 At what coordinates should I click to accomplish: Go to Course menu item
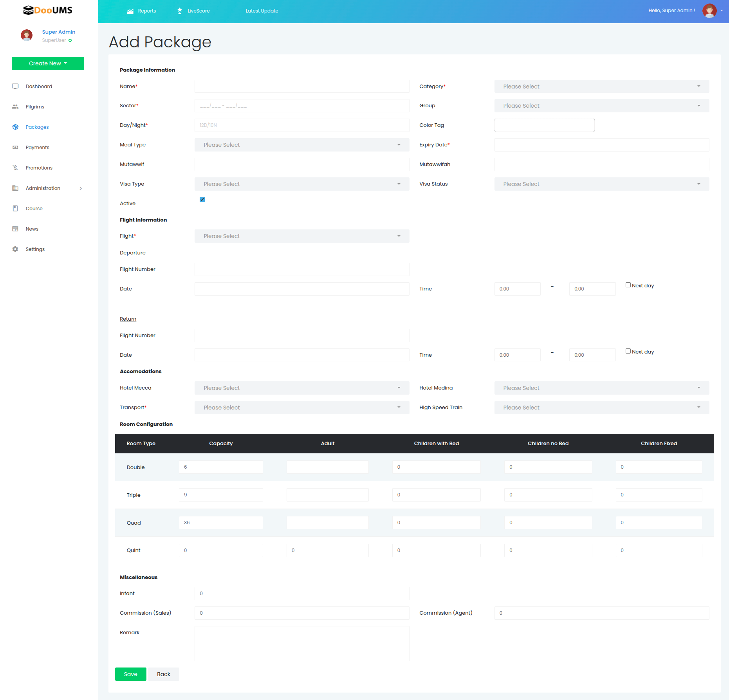(34, 209)
